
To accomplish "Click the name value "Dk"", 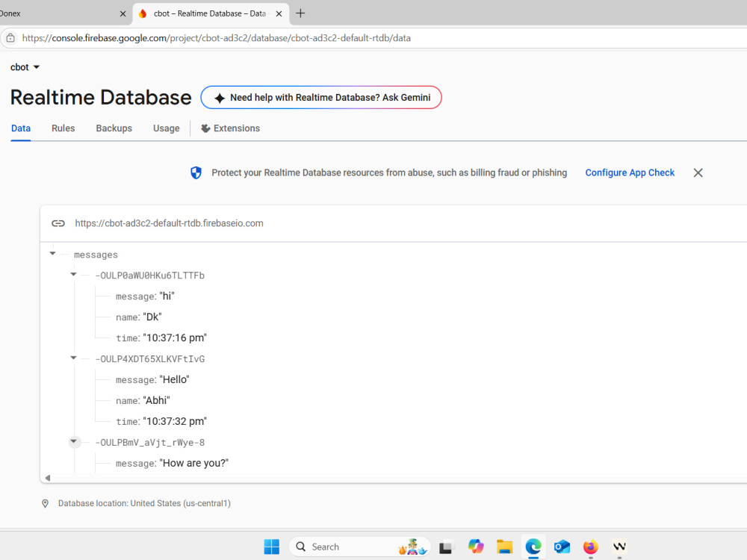I will pos(152,317).
